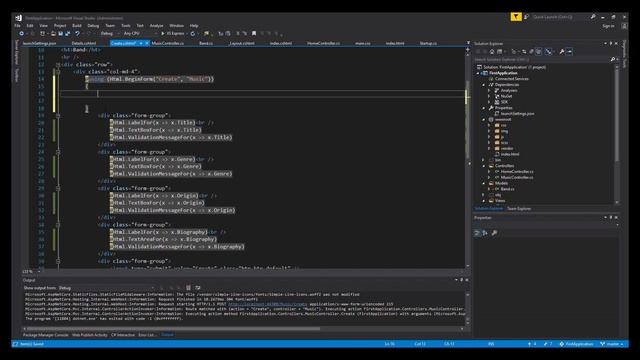This screenshot has width=640, height=360.
Task: Click the Solution Explorer Home icon
Action: (492, 52)
